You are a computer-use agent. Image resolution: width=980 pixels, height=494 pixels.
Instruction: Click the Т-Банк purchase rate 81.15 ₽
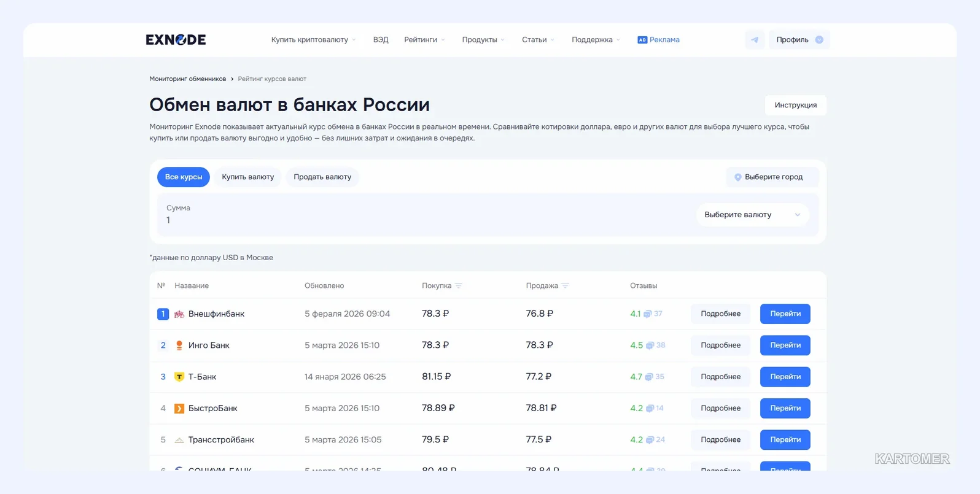click(437, 377)
